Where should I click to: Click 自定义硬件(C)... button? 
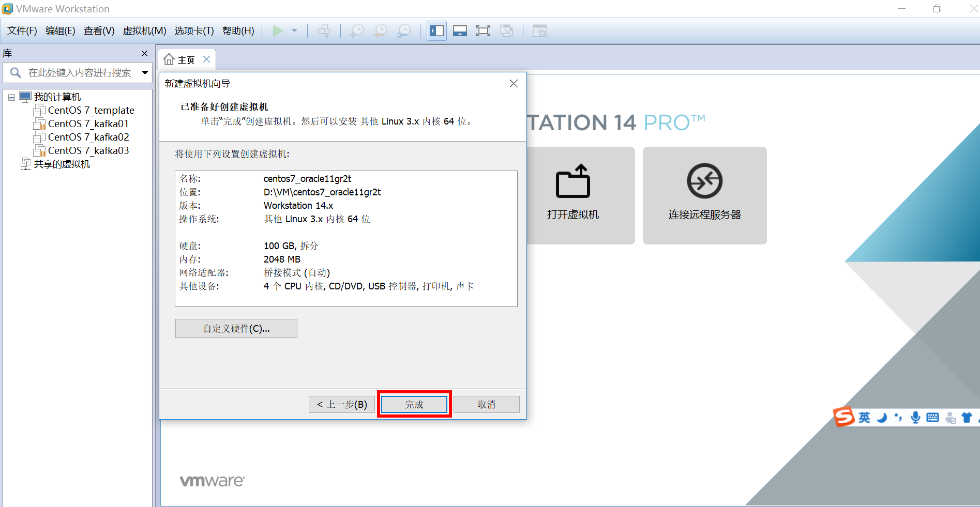pos(236,329)
